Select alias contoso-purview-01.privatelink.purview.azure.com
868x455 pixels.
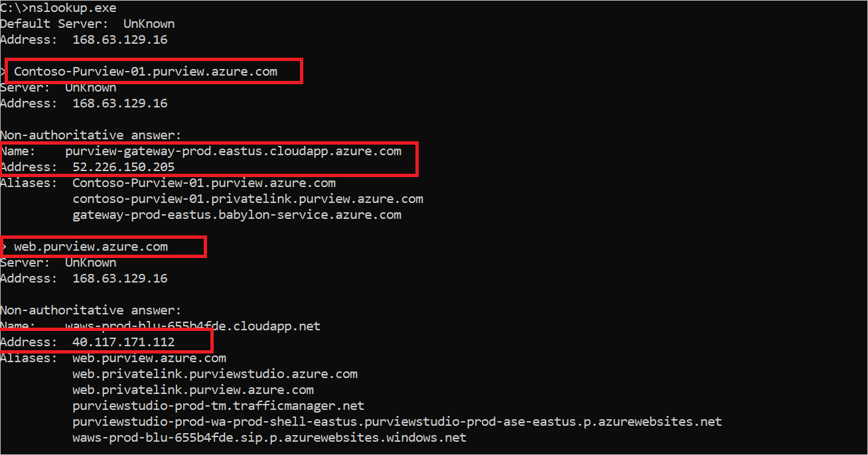pos(248,199)
